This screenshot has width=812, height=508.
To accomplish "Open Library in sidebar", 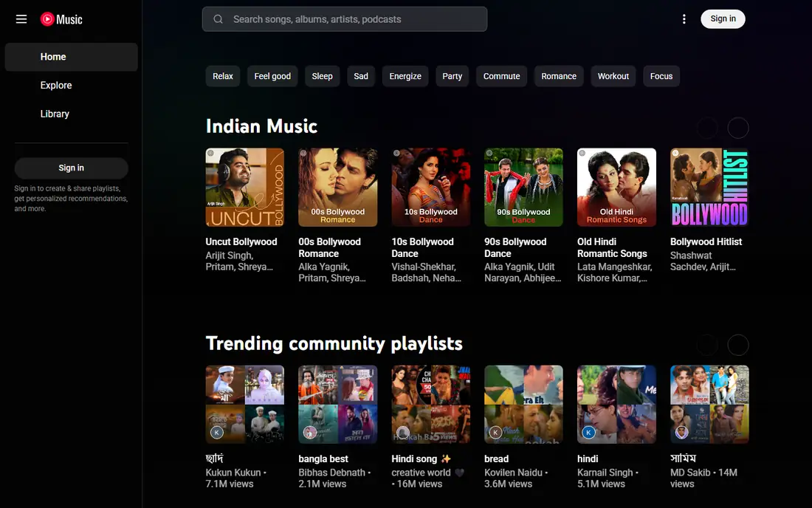I will (x=72, y=114).
